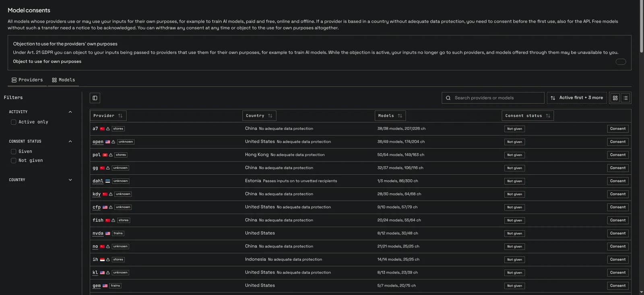Image resolution: width=644 pixels, height=295 pixels.
Task: Sort by Country column arrows
Action: 270,116
